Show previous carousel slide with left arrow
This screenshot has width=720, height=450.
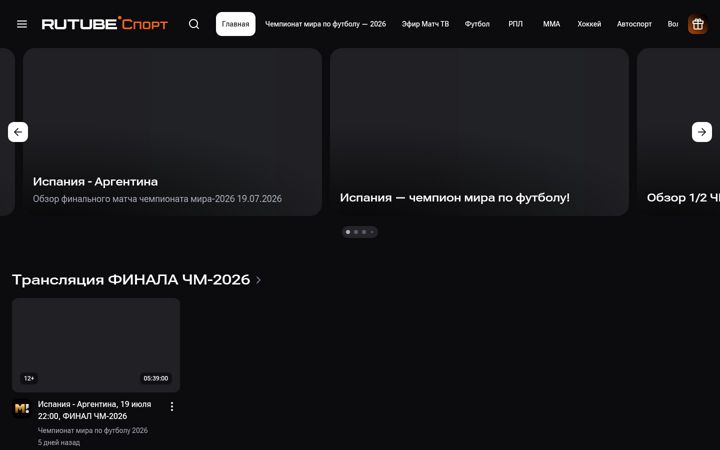coord(18,132)
